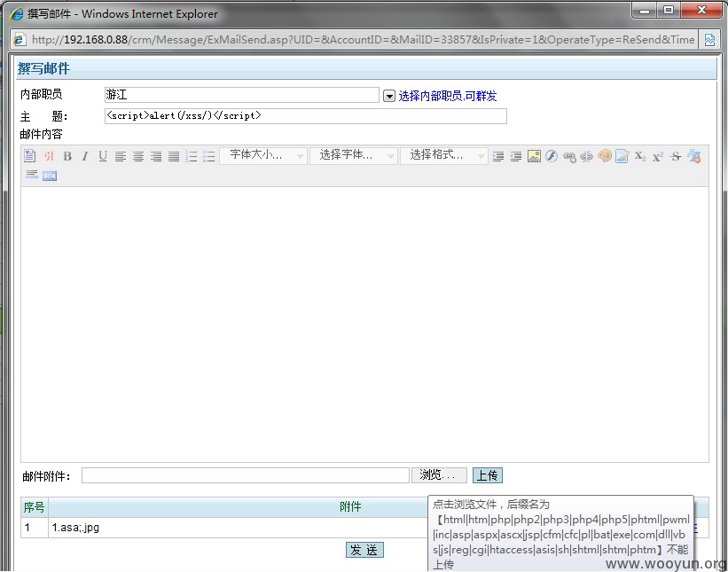Open the 字体大小 font size dropdown
728x572 pixels.
[x=262, y=155]
